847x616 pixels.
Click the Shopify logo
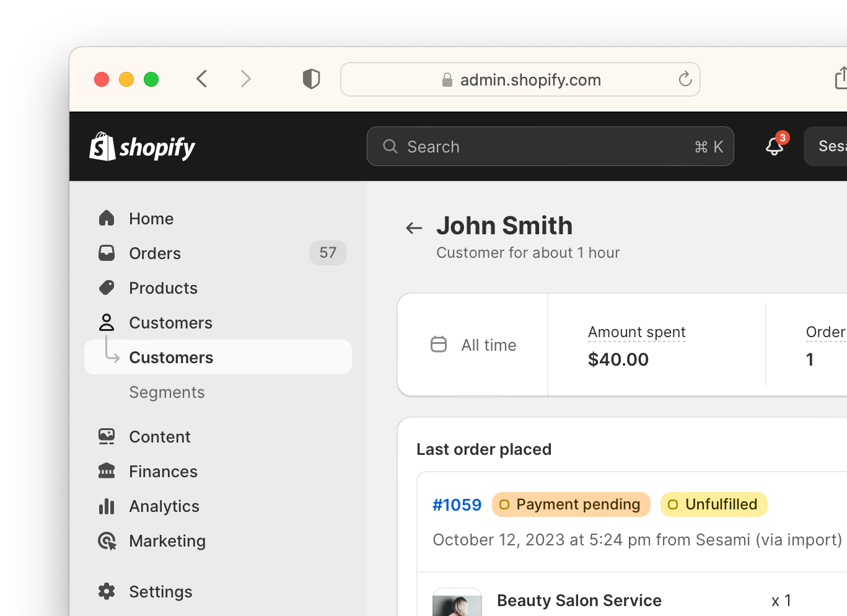(x=143, y=147)
